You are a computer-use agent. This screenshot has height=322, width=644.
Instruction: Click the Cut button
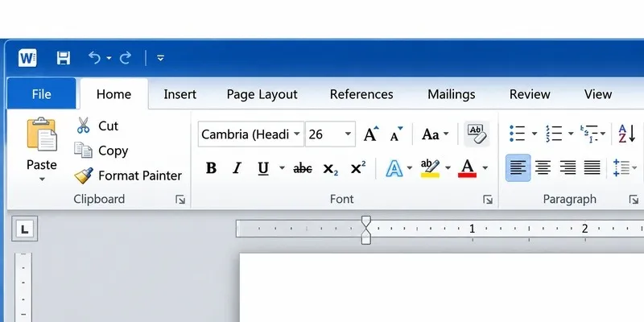[97, 126]
